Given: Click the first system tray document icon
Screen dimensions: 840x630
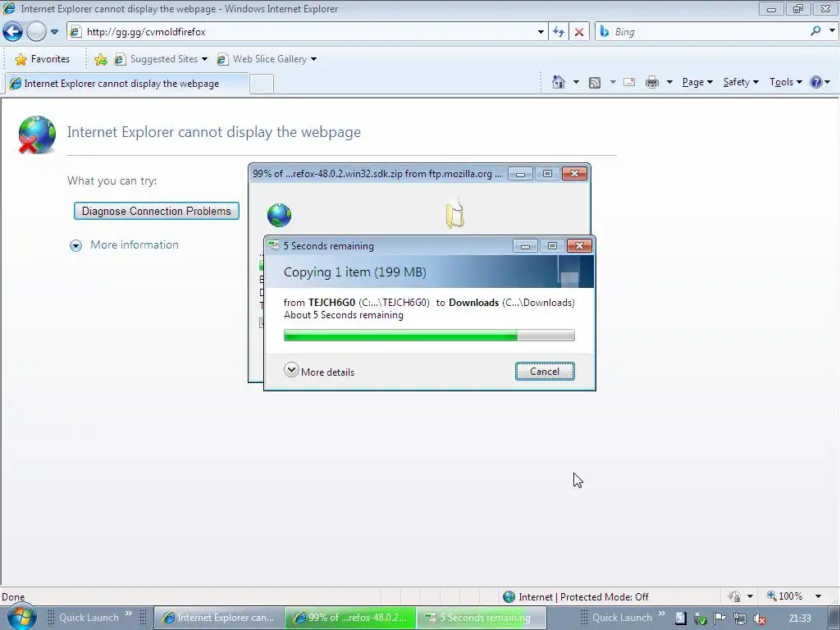Looking at the screenshot, I should (680, 619).
